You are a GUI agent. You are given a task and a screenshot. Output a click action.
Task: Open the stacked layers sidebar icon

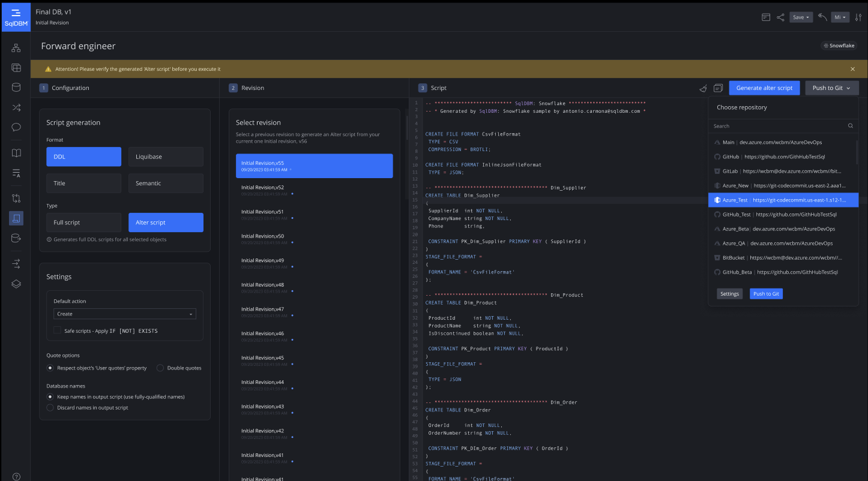[16, 284]
